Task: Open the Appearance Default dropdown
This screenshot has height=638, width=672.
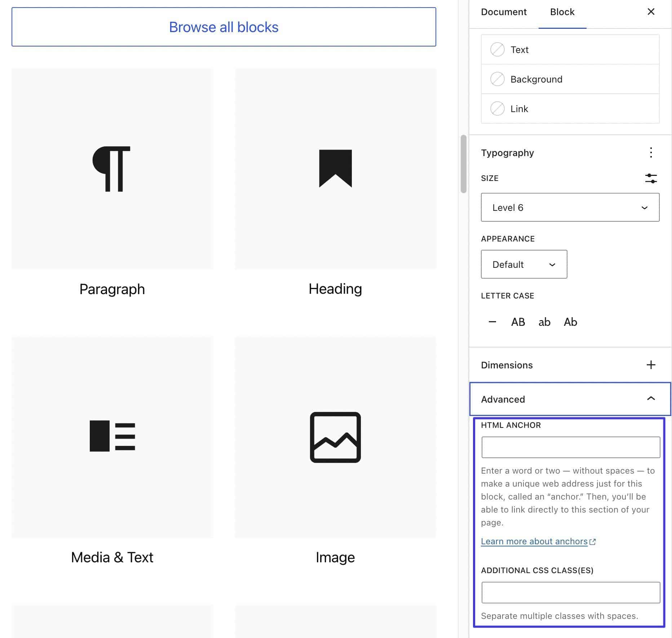Action: [x=524, y=265]
